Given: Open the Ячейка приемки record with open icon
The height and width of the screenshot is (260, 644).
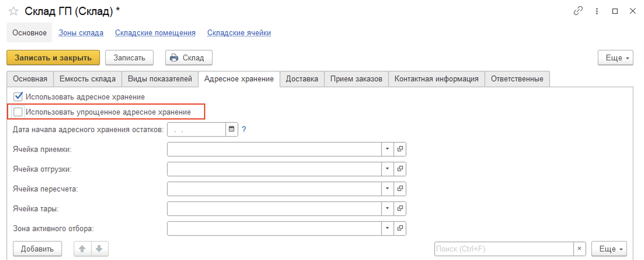Looking at the screenshot, I should (x=400, y=149).
